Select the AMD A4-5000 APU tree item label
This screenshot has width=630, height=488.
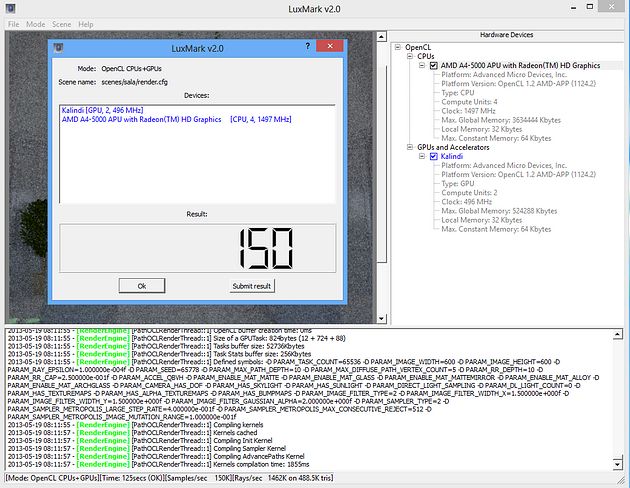520,65
